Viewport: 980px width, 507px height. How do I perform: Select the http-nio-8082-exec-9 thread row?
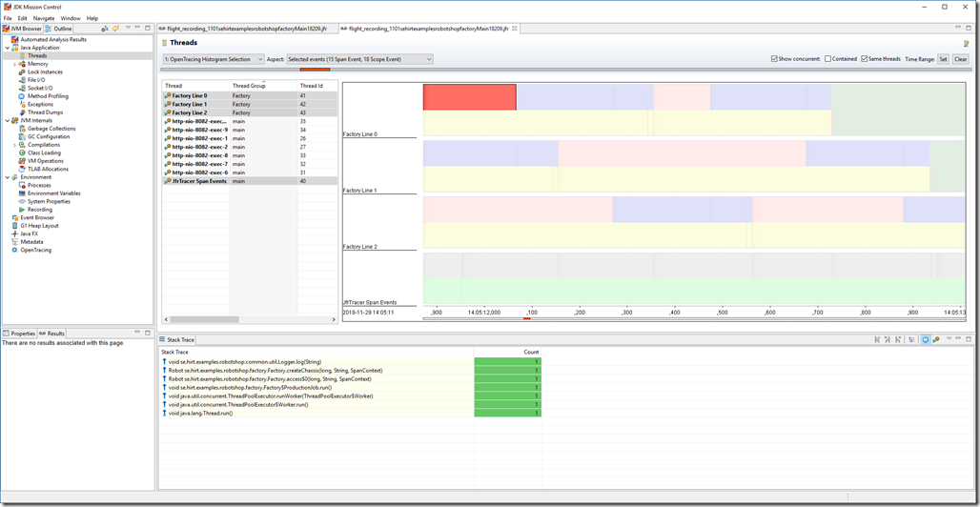(x=250, y=130)
